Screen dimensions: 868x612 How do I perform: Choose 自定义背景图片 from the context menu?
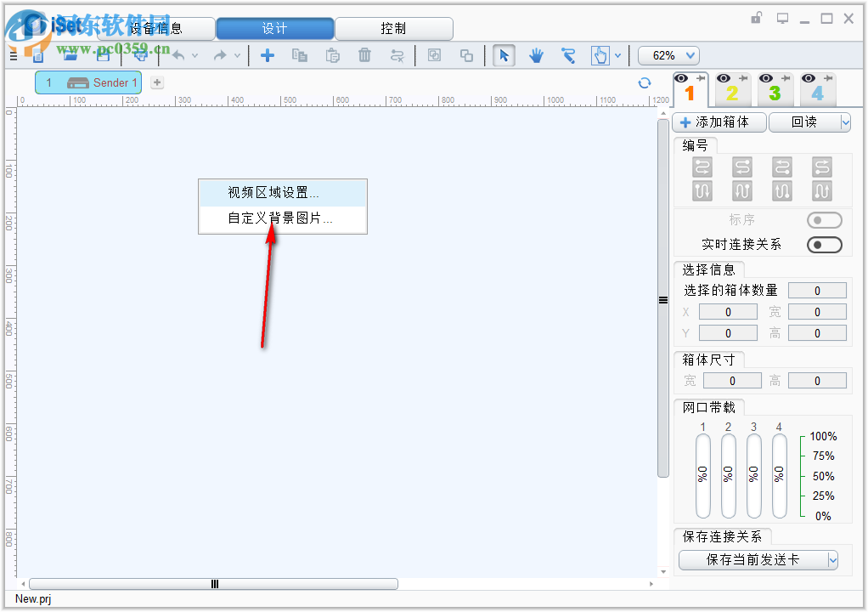click(x=280, y=219)
